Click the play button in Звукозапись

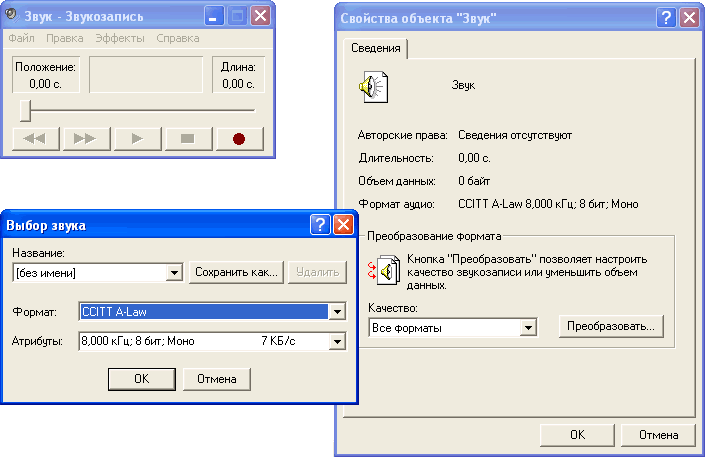(x=138, y=138)
